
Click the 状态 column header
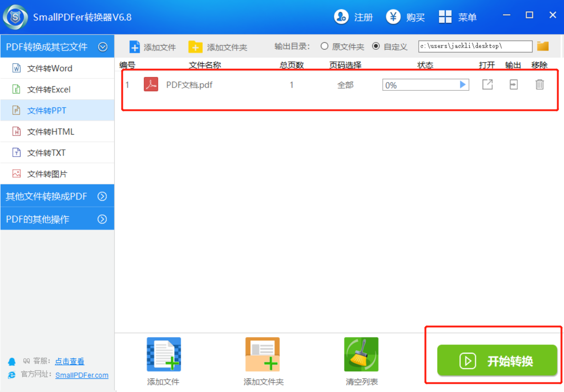[425, 65]
